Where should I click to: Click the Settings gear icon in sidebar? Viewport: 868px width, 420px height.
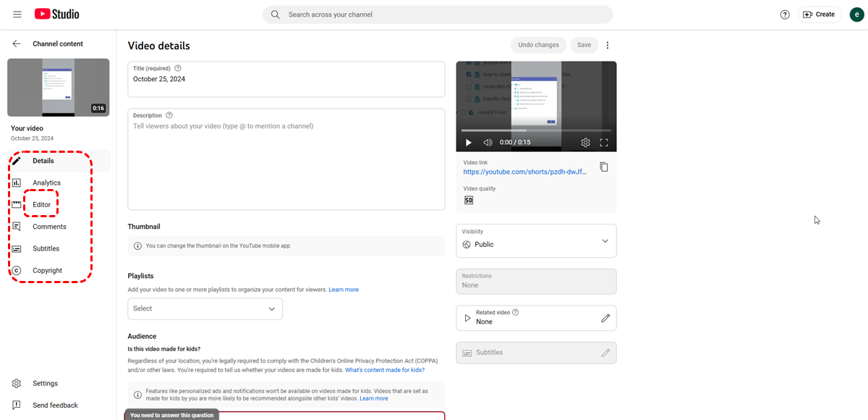[17, 383]
